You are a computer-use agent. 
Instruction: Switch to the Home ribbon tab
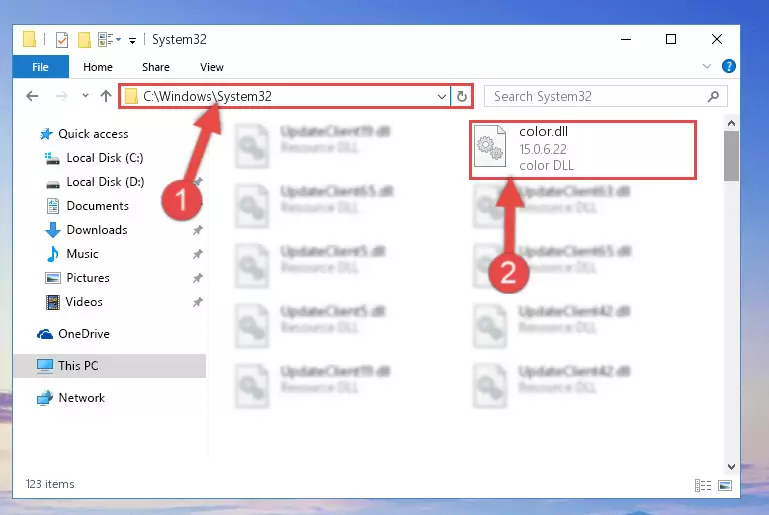click(98, 67)
